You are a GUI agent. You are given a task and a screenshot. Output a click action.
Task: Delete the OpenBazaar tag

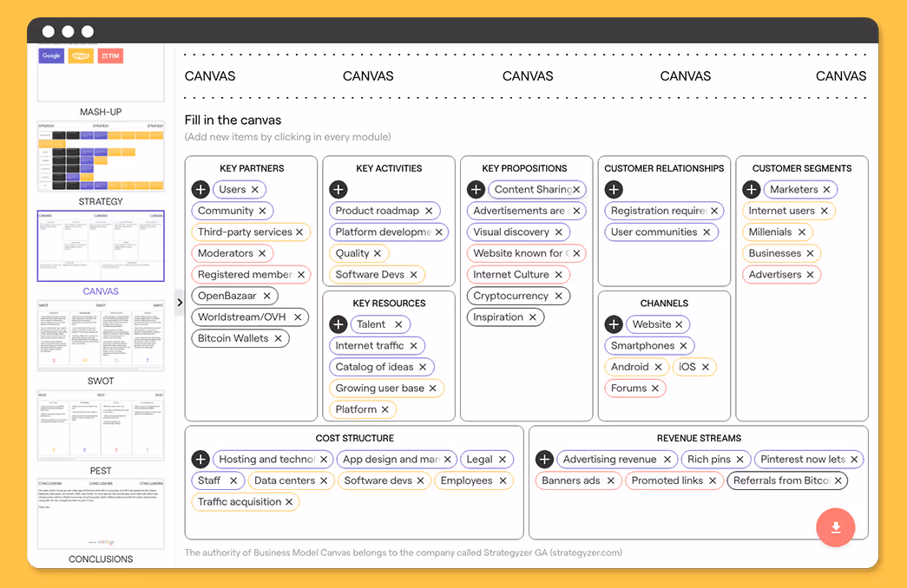point(266,296)
